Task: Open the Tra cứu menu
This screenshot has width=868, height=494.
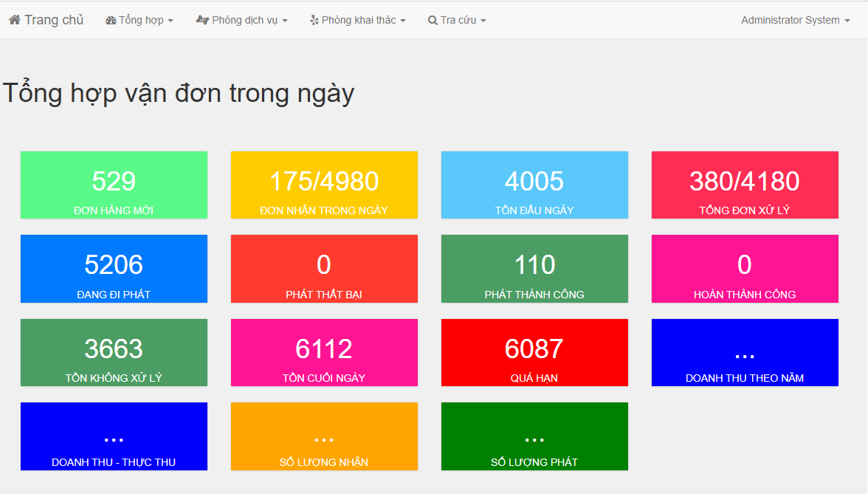Action: (x=458, y=20)
